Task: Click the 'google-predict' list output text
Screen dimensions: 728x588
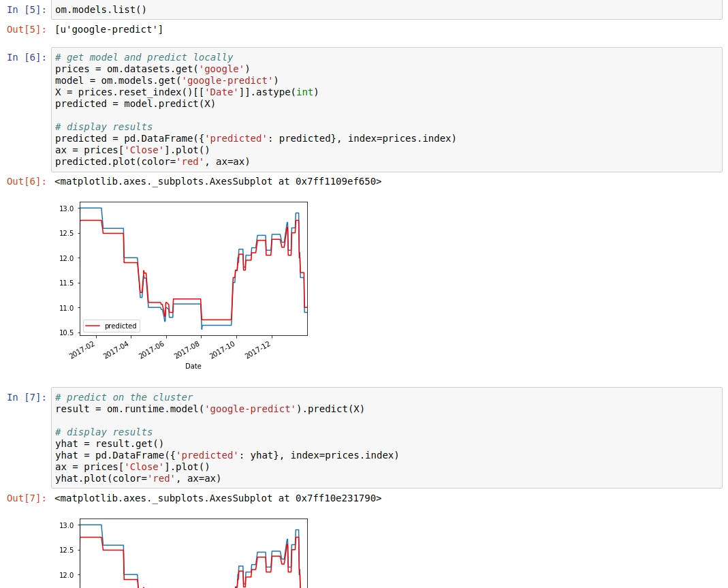Action: (x=109, y=29)
